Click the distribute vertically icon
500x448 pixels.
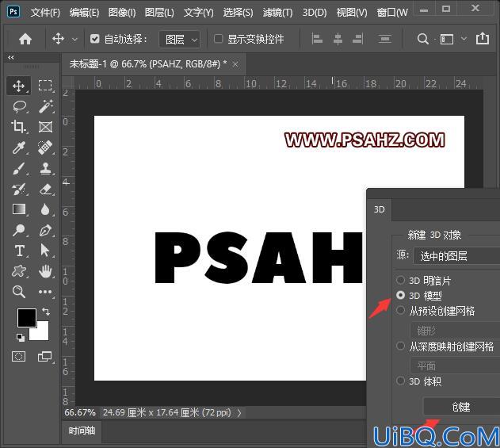coord(385,39)
